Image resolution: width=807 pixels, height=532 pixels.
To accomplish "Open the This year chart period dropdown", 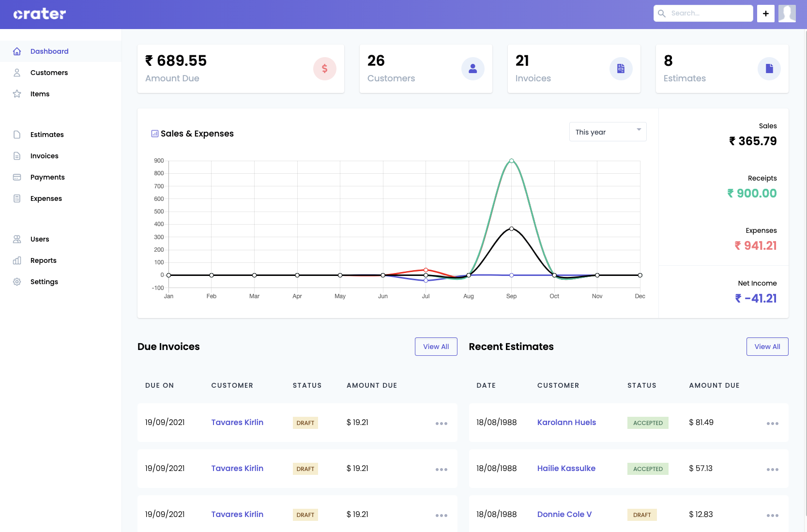I will coord(608,132).
